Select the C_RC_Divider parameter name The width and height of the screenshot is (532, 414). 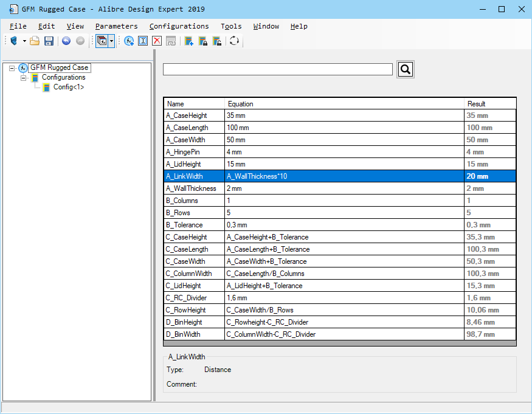pos(186,298)
